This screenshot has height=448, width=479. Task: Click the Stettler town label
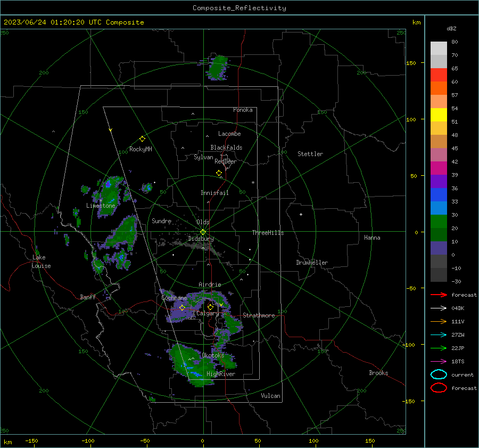pyautogui.click(x=310, y=154)
